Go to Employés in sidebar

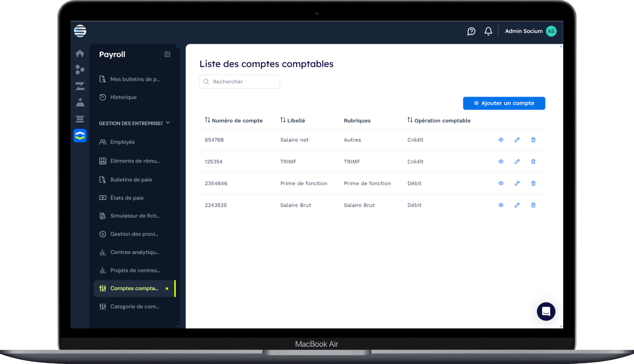click(122, 142)
